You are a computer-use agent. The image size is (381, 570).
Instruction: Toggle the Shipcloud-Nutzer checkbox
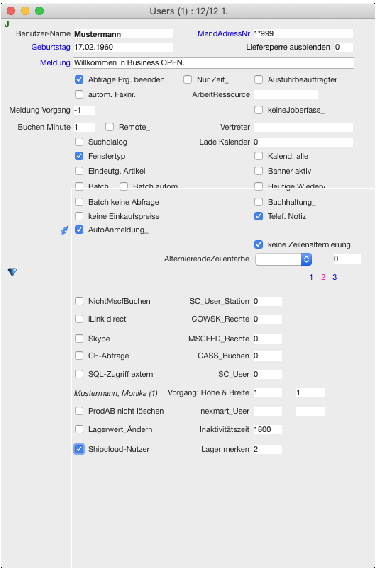point(79,449)
